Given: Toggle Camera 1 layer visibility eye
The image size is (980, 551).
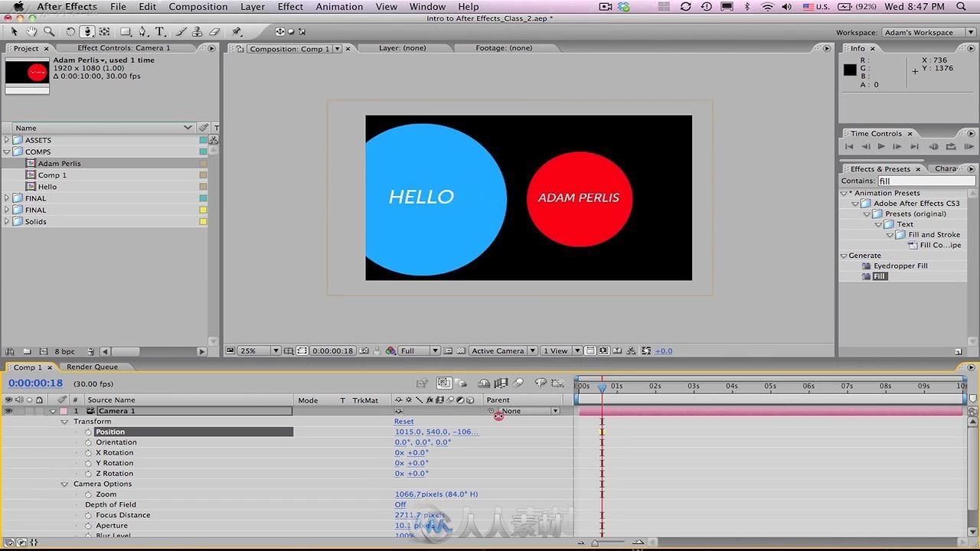Looking at the screenshot, I should tap(8, 411).
